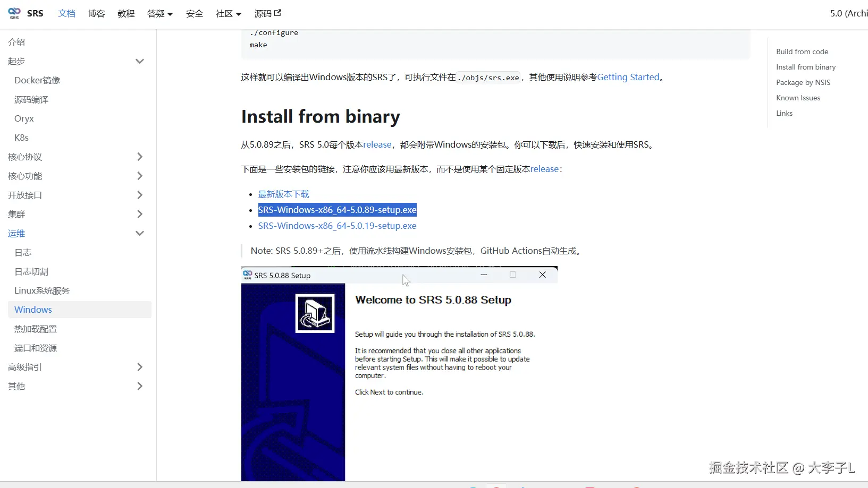Open the 日志 sidebar page
Screen dimensions: 868x488
[23, 252]
